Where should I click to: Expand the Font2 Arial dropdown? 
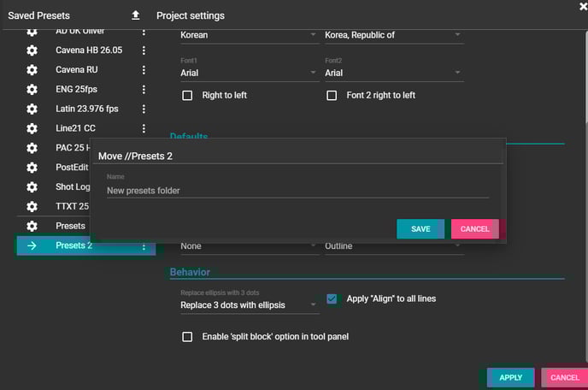(x=393, y=73)
